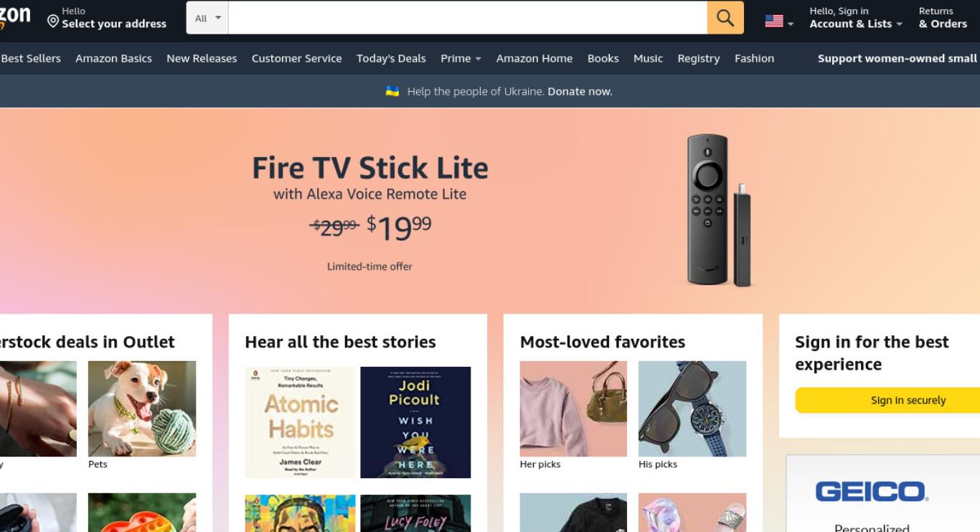This screenshot has width=980, height=532.
Task: Click the orange search magnifier button
Action: pos(725,18)
